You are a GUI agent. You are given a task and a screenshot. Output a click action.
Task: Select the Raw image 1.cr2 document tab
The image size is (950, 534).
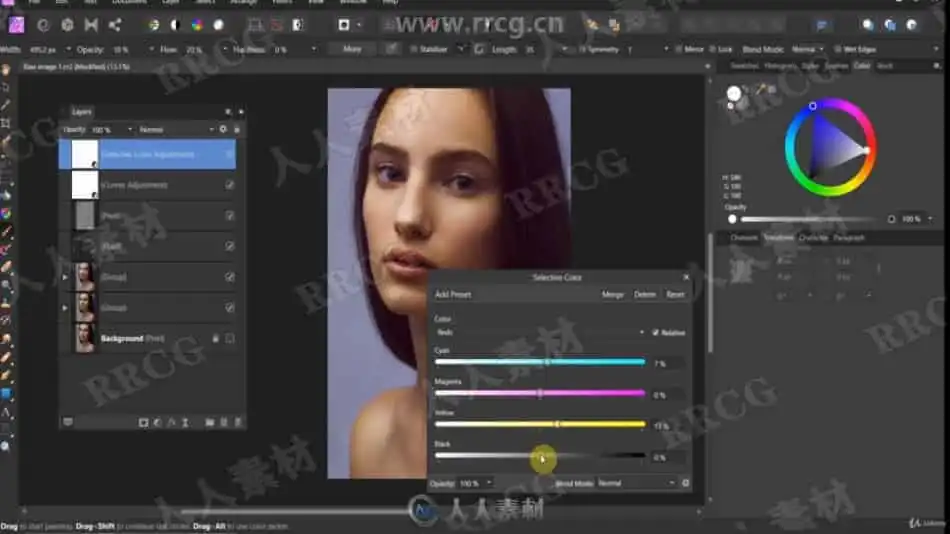[x=76, y=67]
